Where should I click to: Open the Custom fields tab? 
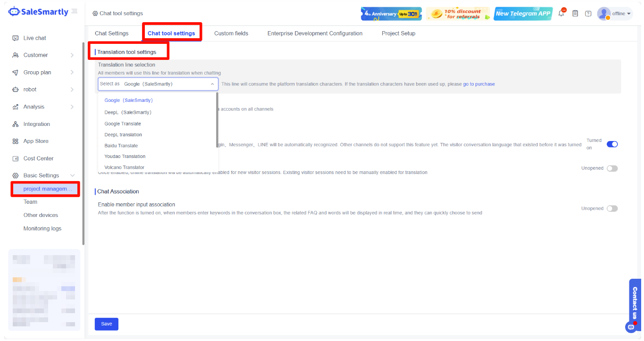[x=231, y=33]
